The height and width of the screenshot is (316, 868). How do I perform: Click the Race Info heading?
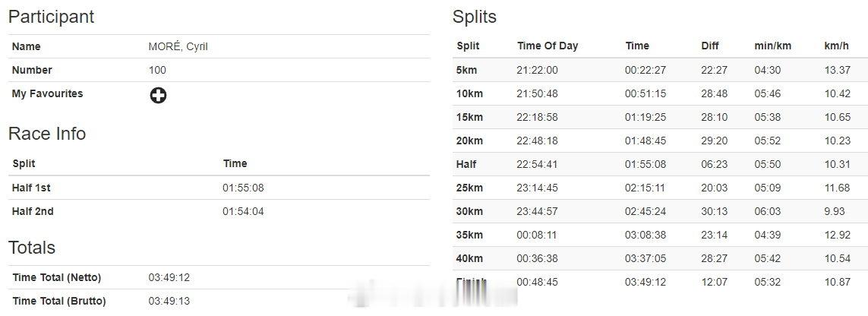point(47,134)
